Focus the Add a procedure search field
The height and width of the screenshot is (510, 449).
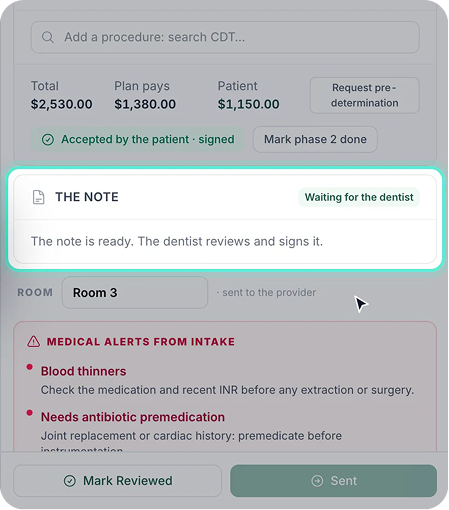coord(225,37)
